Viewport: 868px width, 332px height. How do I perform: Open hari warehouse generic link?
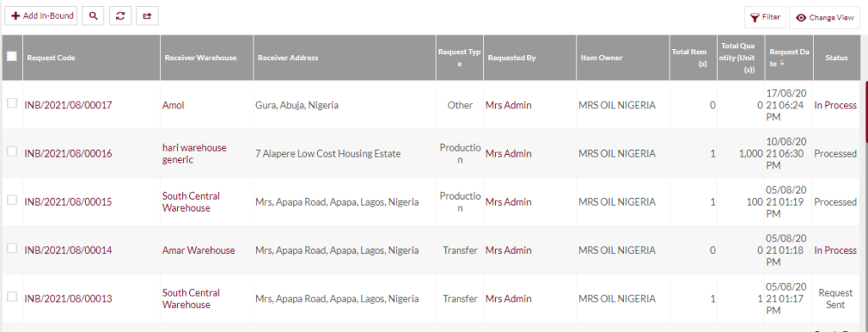click(x=194, y=154)
